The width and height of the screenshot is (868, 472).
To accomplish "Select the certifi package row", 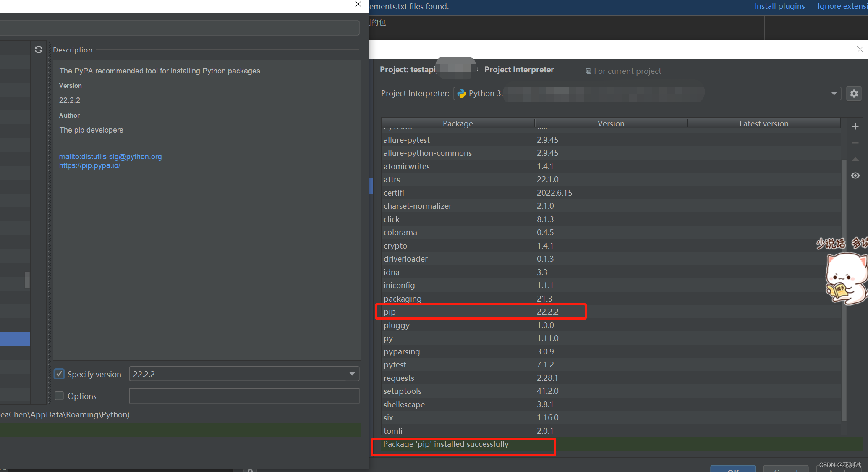I will point(611,193).
